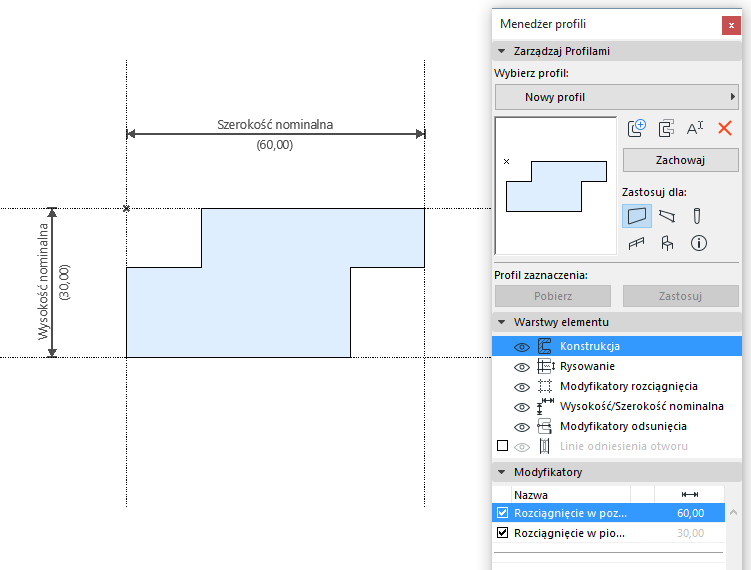Select Rozciągnięcie w poz... modifier name

[570, 513]
